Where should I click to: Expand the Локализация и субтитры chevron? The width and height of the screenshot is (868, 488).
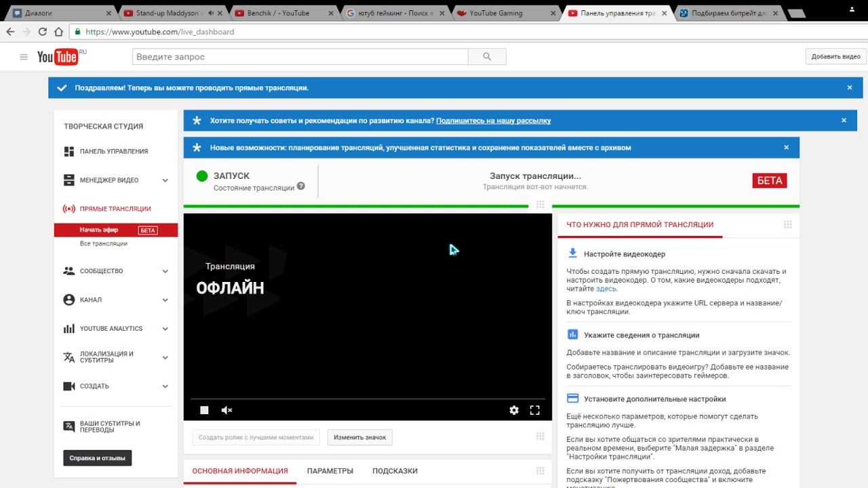[x=165, y=357]
